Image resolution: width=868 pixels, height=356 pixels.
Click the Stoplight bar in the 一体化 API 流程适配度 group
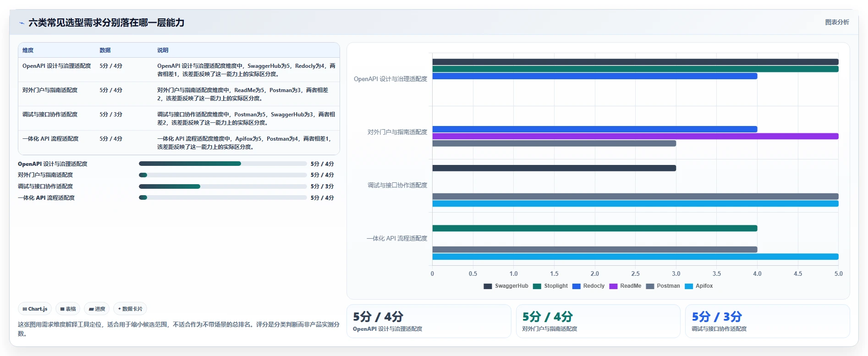pyautogui.click(x=595, y=228)
